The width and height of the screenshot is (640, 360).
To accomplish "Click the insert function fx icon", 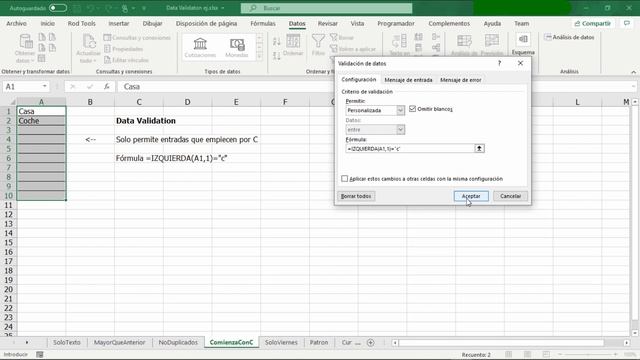I will click(x=107, y=87).
